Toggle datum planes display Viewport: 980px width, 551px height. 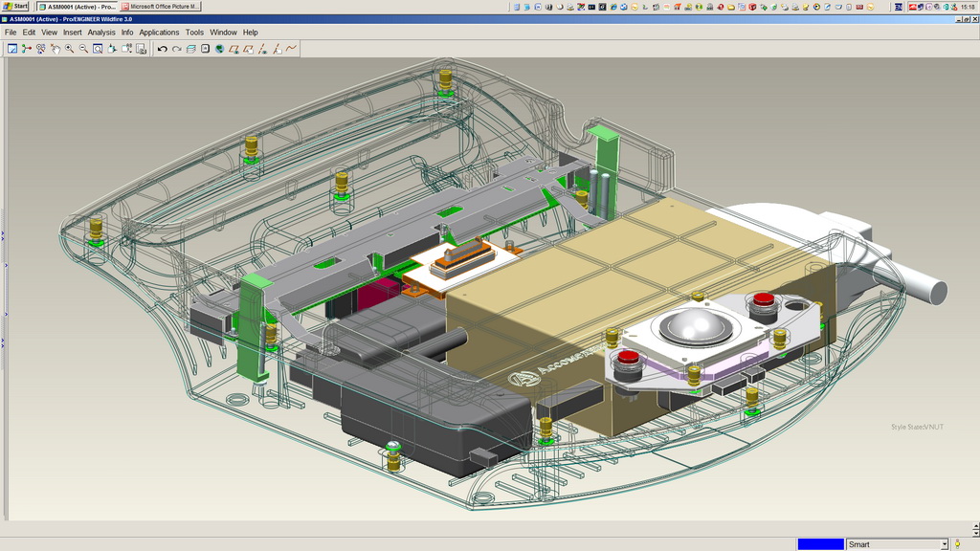(x=234, y=49)
